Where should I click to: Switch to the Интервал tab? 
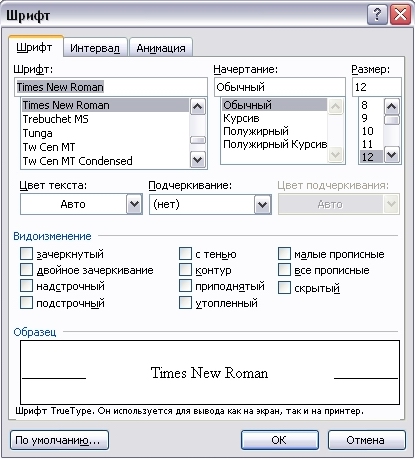tap(95, 48)
